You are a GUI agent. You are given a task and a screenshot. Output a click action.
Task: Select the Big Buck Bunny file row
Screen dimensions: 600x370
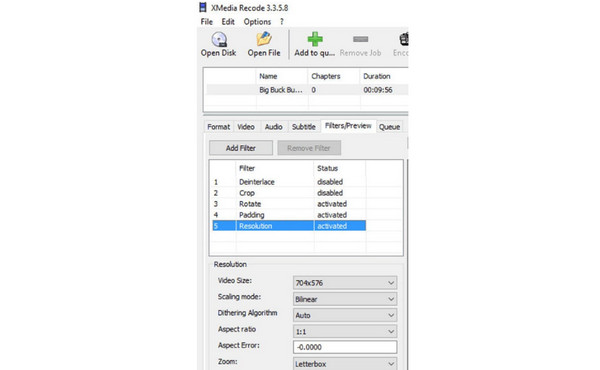(x=307, y=90)
